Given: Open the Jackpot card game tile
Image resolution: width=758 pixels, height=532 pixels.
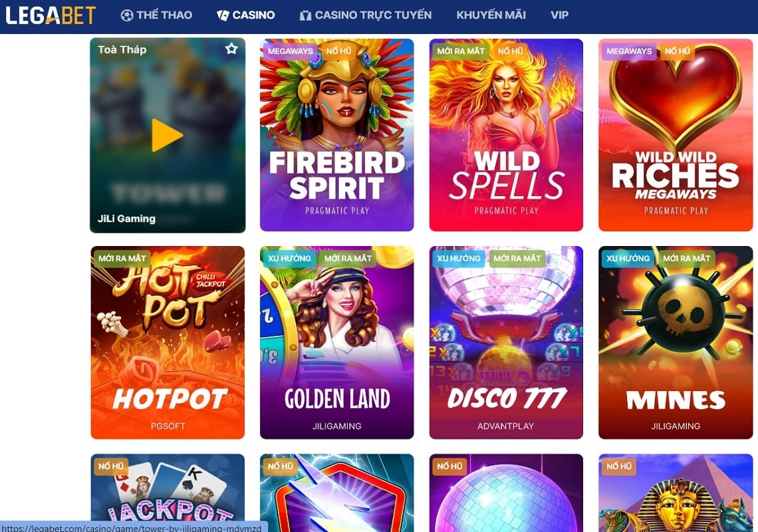Looking at the screenshot, I should coord(168,493).
